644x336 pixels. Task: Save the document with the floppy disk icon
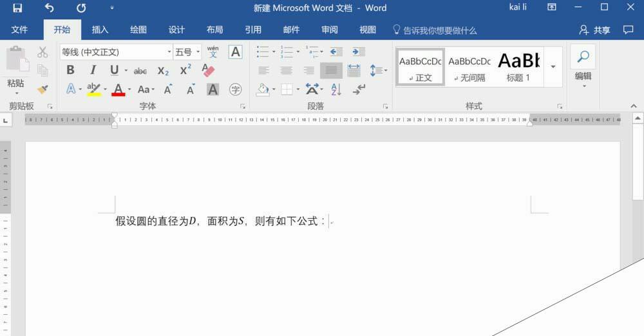(17, 8)
